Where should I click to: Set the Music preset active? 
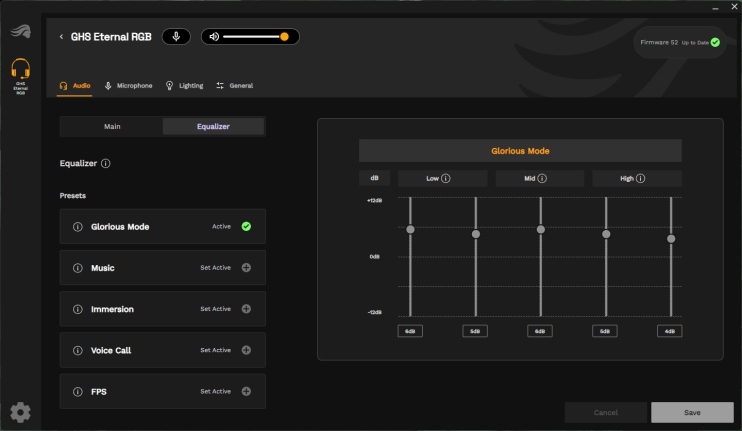tap(246, 268)
